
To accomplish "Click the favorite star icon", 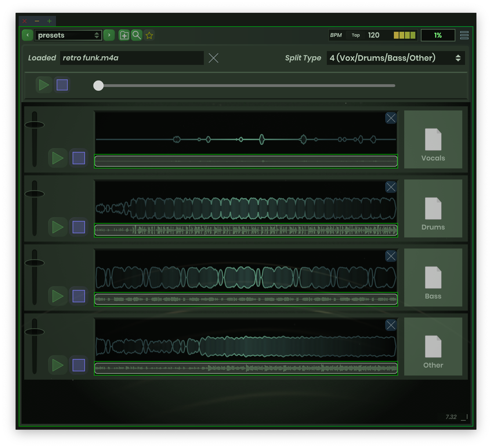I will 149,35.
